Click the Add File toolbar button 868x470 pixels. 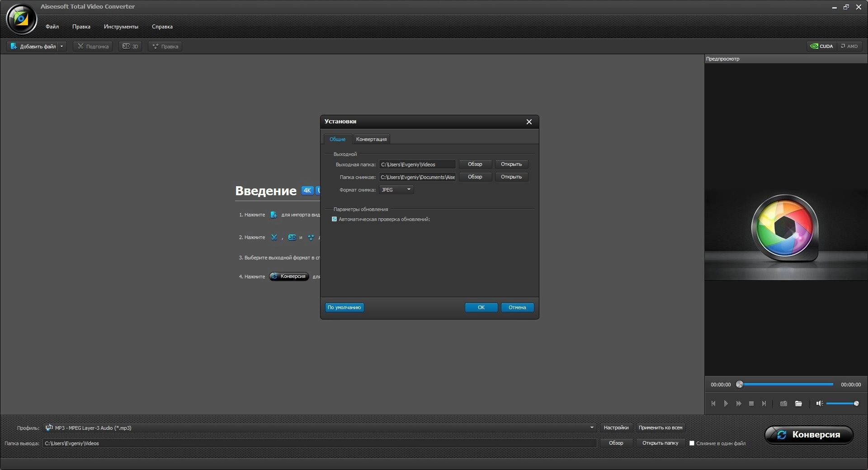coord(33,47)
